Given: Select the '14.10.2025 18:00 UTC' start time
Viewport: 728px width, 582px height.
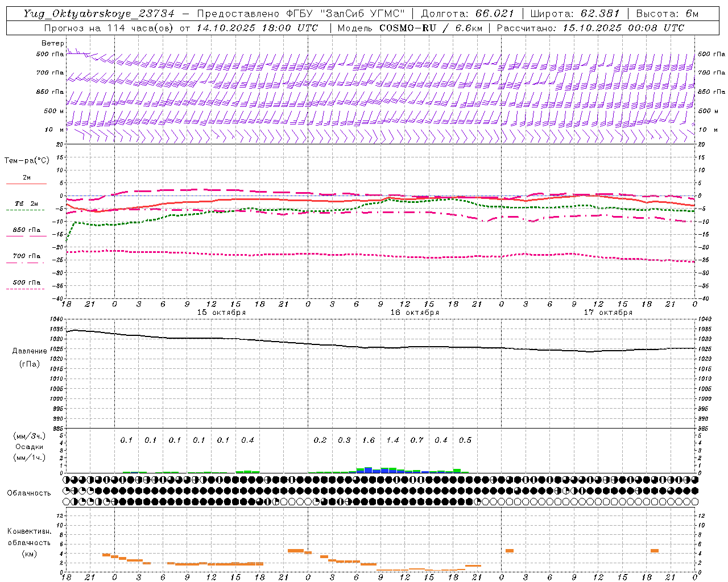Looking at the screenshot, I should pyautogui.click(x=257, y=28).
